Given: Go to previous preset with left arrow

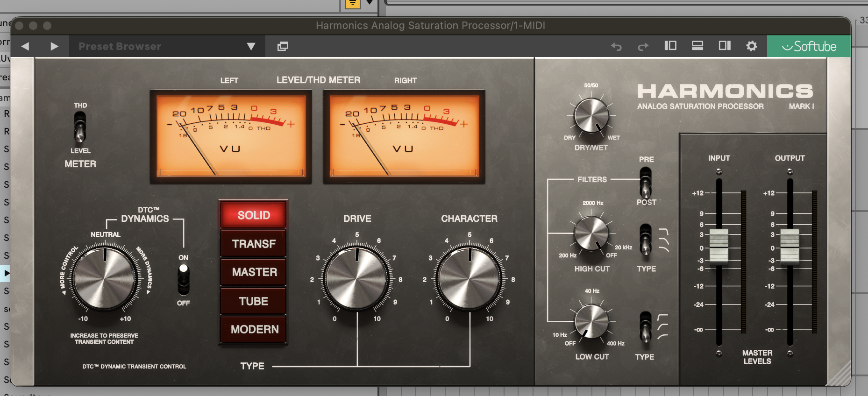Looking at the screenshot, I should [x=25, y=46].
